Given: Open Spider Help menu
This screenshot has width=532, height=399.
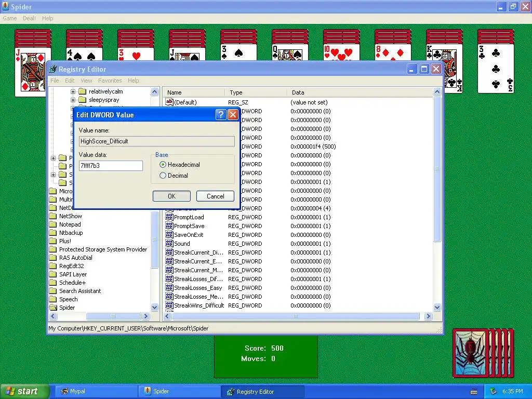Looking at the screenshot, I should click(x=47, y=18).
